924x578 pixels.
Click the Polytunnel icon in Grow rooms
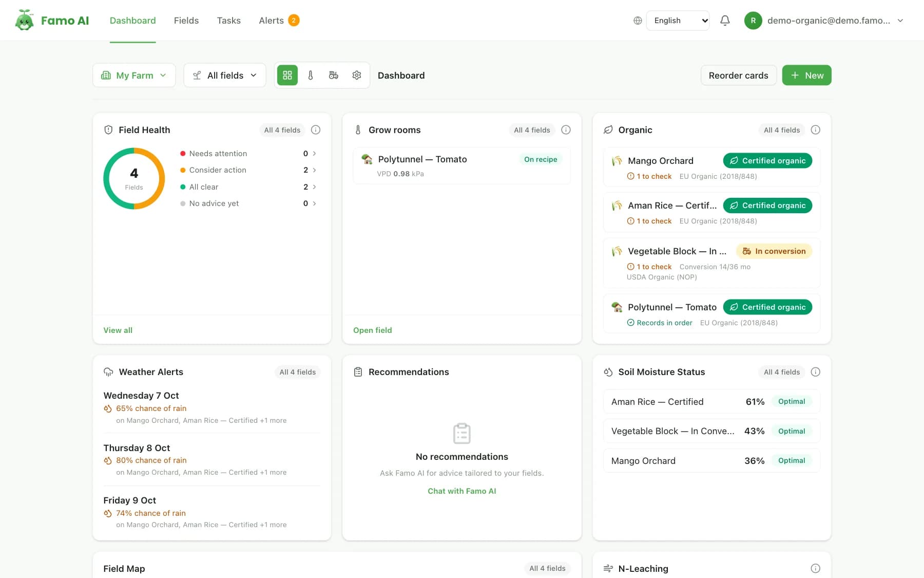click(x=367, y=159)
